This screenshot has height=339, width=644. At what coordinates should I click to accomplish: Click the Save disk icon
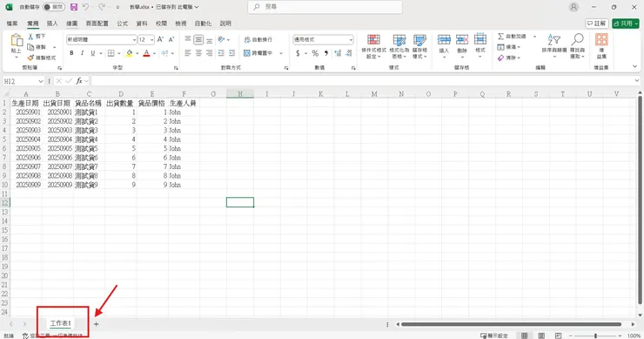[74, 7]
